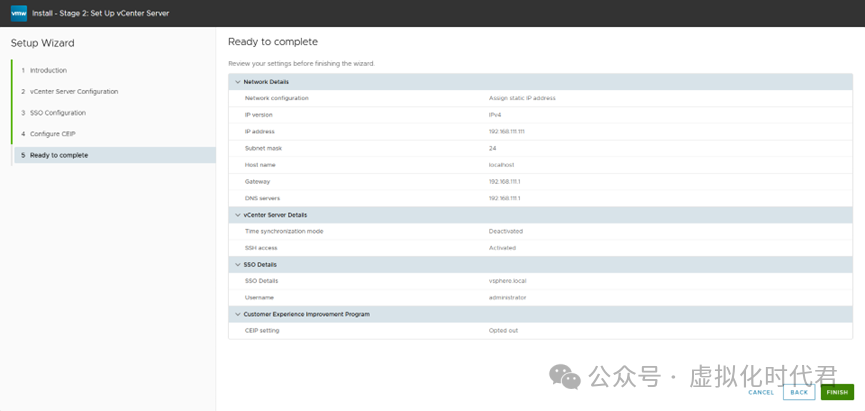Collapse Customer Experience Improvement Program section

pyautogui.click(x=237, y=314)
